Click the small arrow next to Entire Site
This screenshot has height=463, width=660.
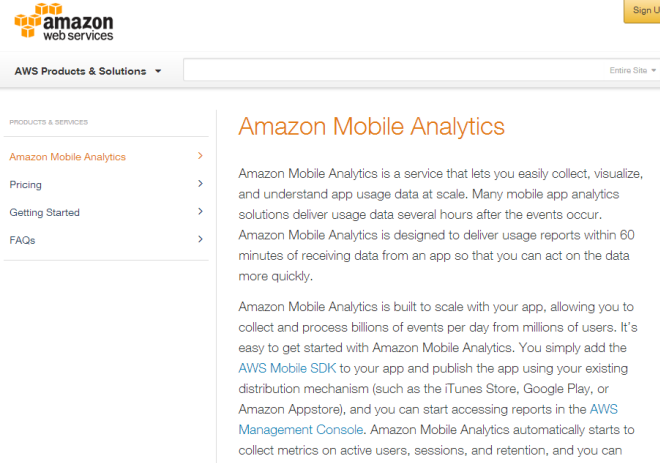point(654,71)
